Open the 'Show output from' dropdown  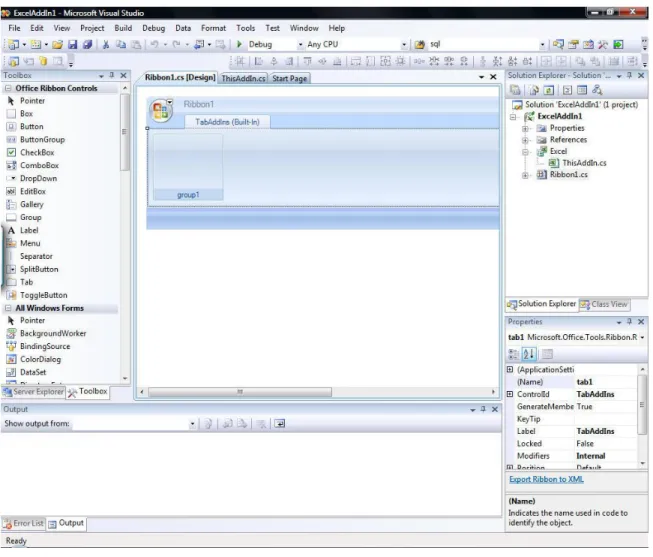[x=192, y=425]
